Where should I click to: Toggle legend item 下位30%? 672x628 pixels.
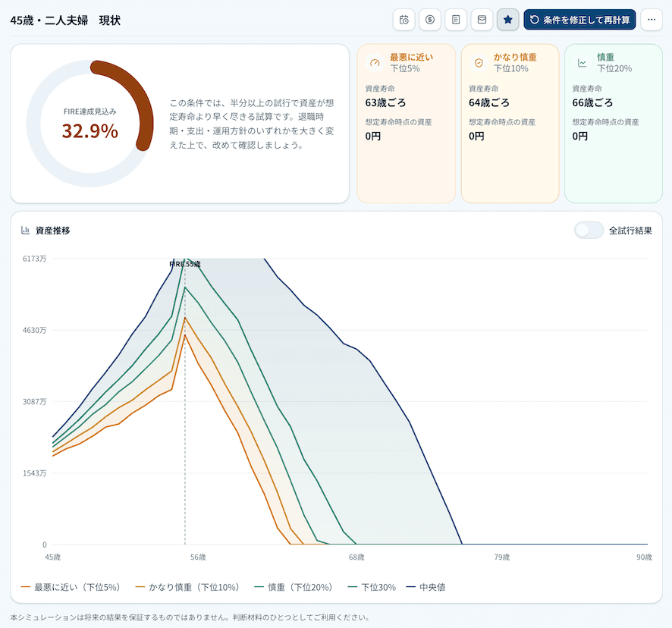pyautogui.click(x=372, y=587)
